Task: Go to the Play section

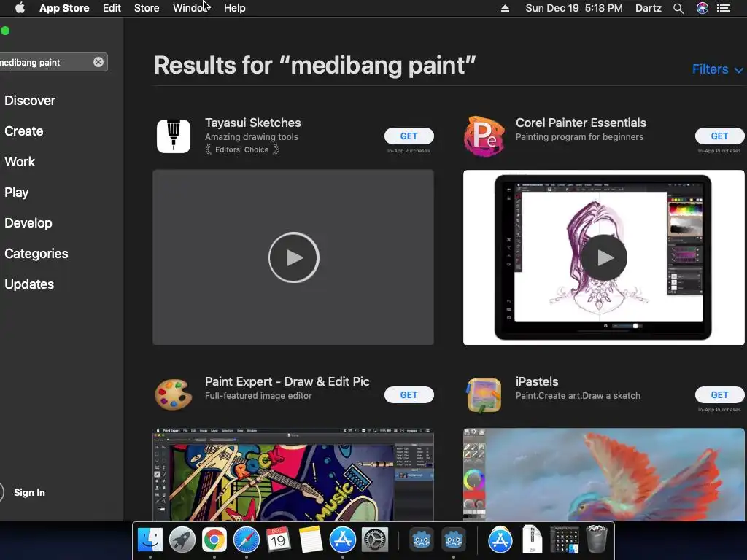Action: (17, 192)
